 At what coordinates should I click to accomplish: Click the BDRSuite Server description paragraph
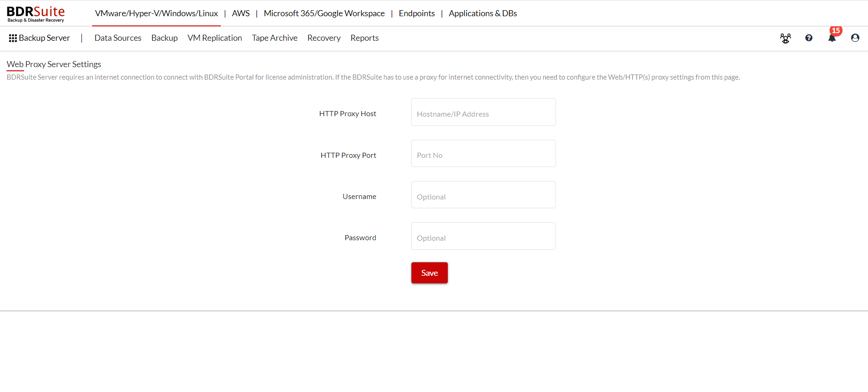[373, 77]
